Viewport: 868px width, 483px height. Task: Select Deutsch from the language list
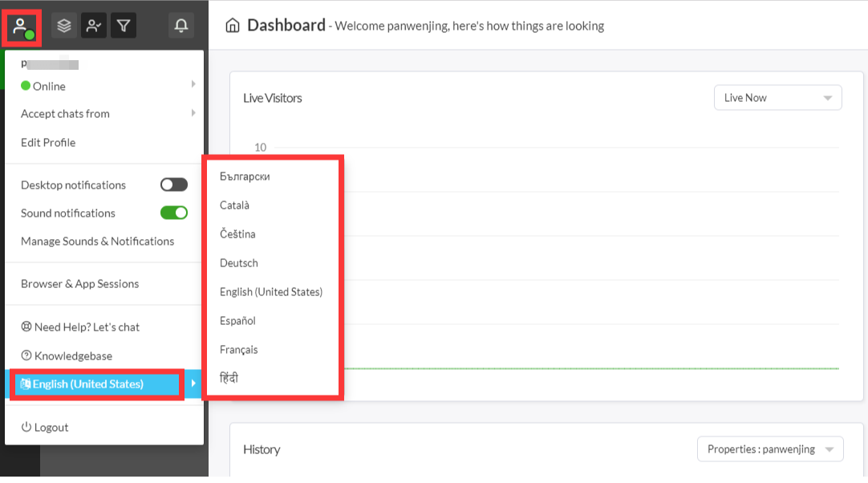[239, 263]
